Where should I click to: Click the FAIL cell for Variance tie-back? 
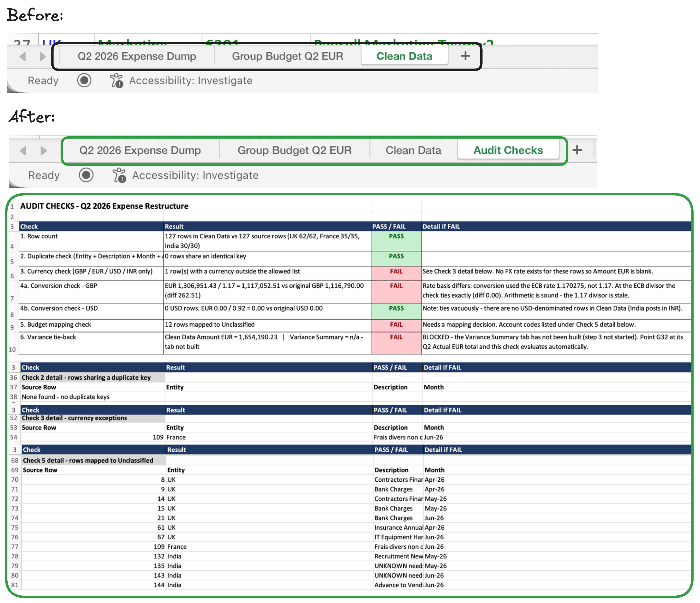pos(396,343)
